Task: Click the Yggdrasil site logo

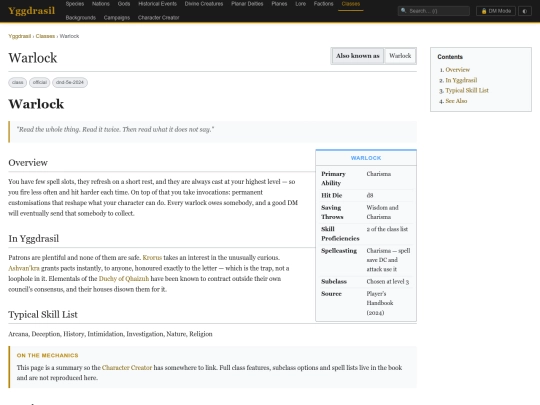Action: click(x=31, y=11)
